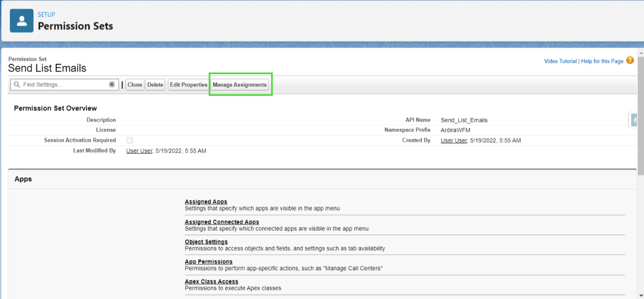Click the Clone button
The height and width of the screenshot is (299, 644).
[x=134, y=84]
